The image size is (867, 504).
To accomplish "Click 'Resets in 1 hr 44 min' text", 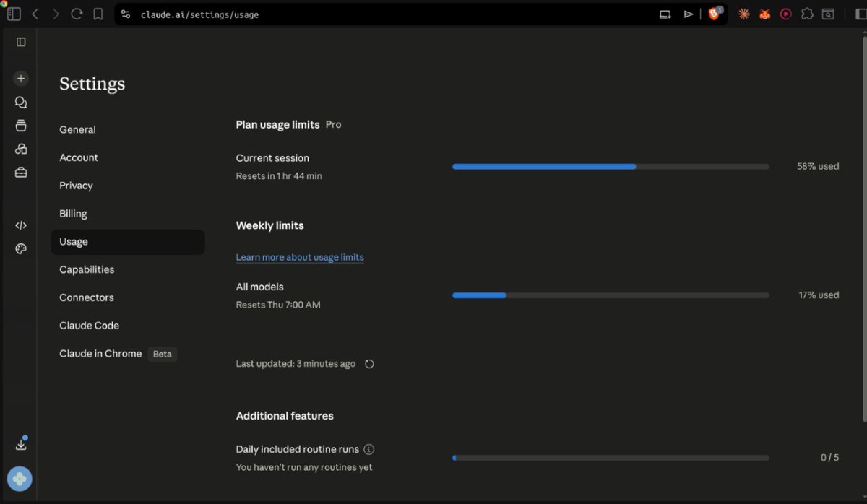I will click(279, 176).
